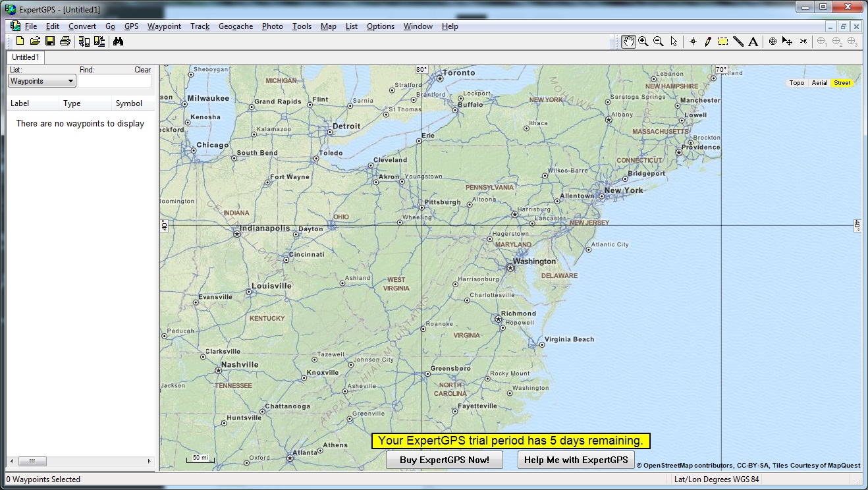Switch map view to Aerial
This screenshot has height=490, width=868.
tap(819, 83)
